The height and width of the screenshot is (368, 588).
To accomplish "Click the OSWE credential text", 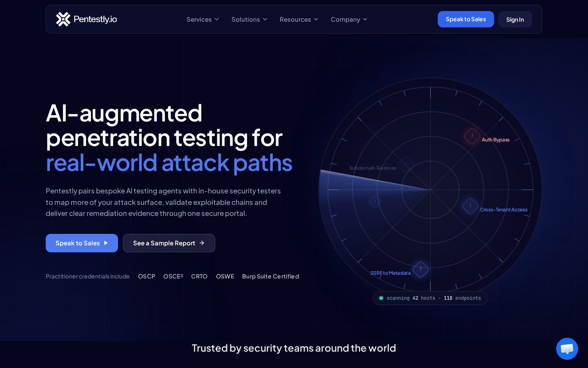I will pyautogui.click(x=225, y=276).
